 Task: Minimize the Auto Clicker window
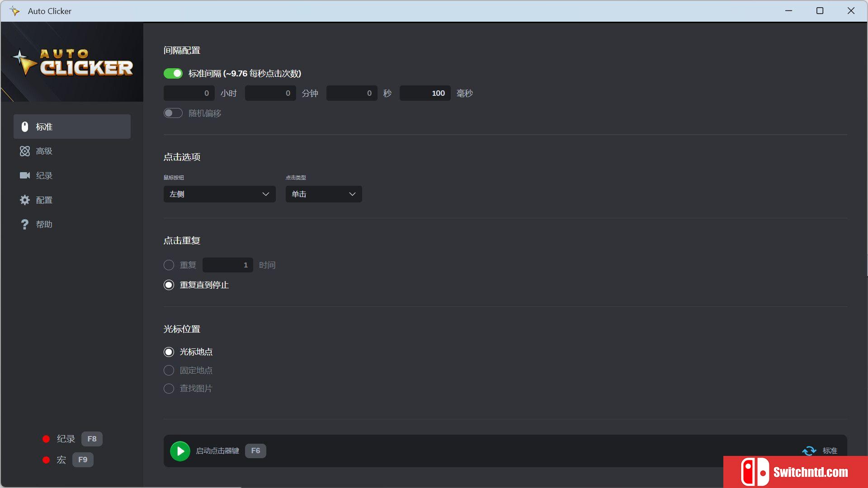pos(789,11)
